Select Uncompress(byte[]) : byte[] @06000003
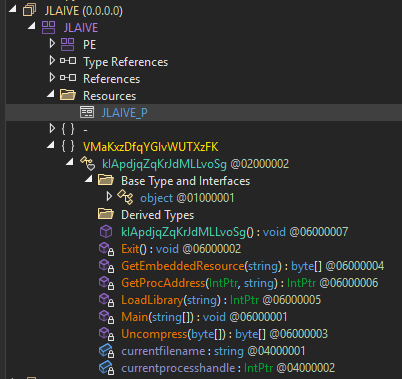The width and height of the screenshot is (402, 379). pyautogui.click(x=224, y=334)
